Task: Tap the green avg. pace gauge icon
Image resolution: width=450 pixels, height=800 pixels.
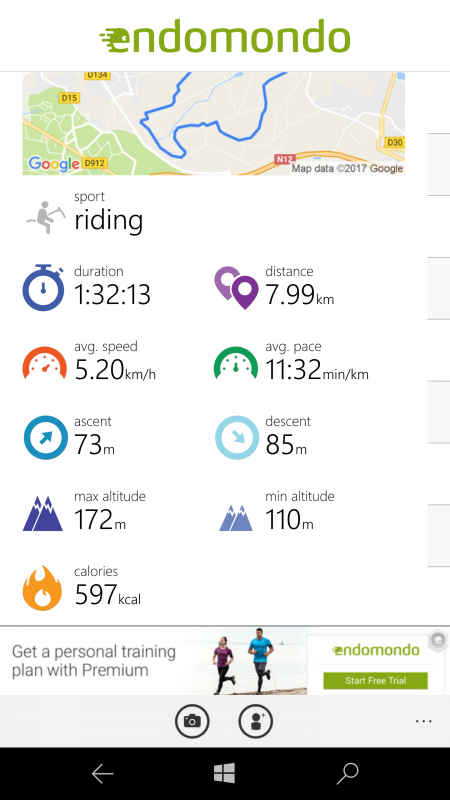Action: [x=236, y=363]
